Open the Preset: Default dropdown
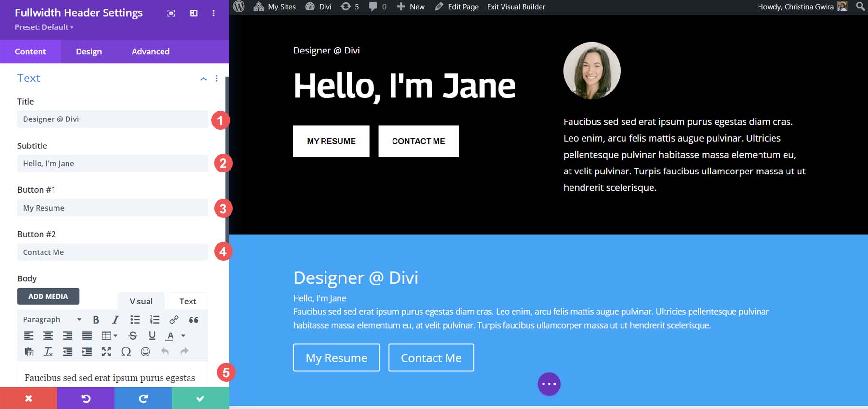Viewport: 868px width, 409px height. tap(44, 27)
